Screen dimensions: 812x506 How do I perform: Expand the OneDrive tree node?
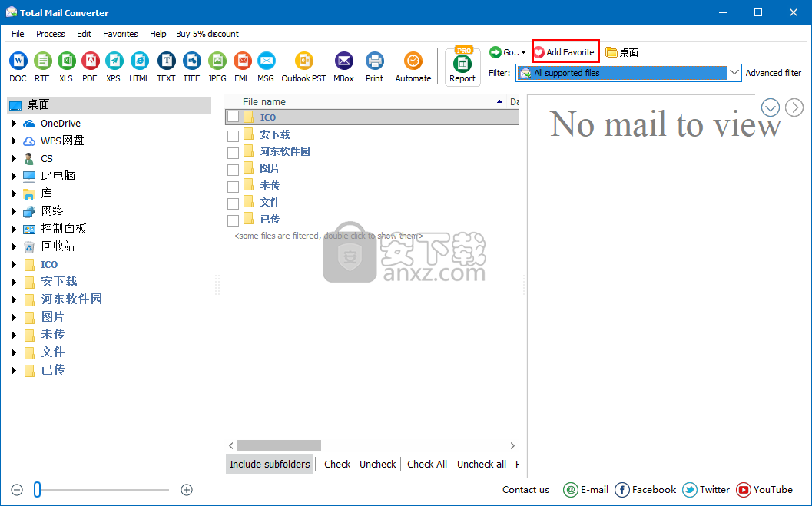(14, 123)
